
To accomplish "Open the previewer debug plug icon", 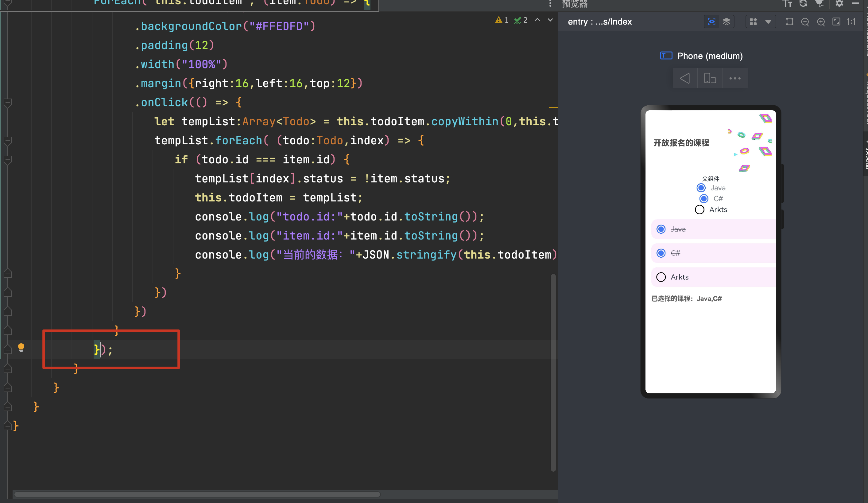I will click(x=820, y=3).
